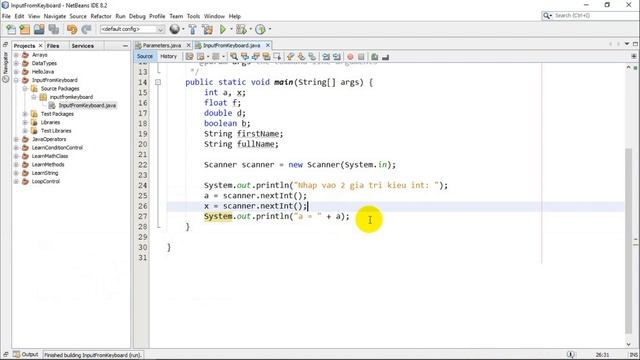Run the project with the green play icon
640x360 pixels.
coord(223,29)
